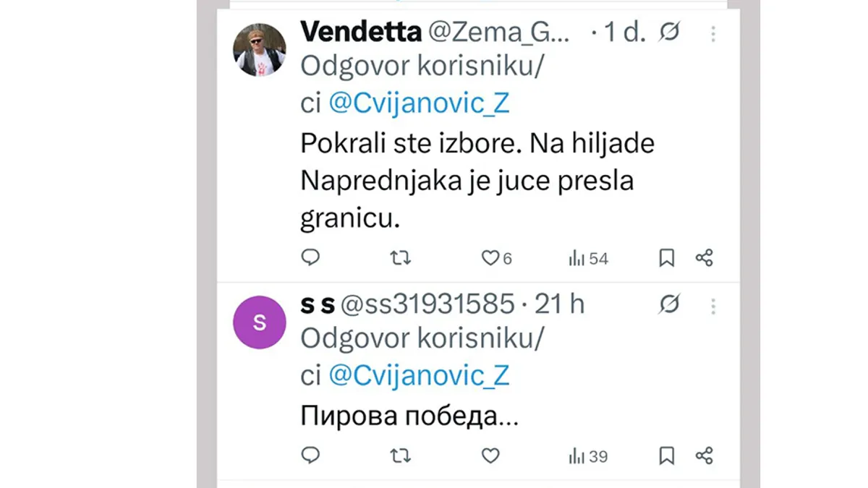Click @Cvijanovic_Z mention in second reply
This screenshot has width=868, height=488.
tap(418, 375)
